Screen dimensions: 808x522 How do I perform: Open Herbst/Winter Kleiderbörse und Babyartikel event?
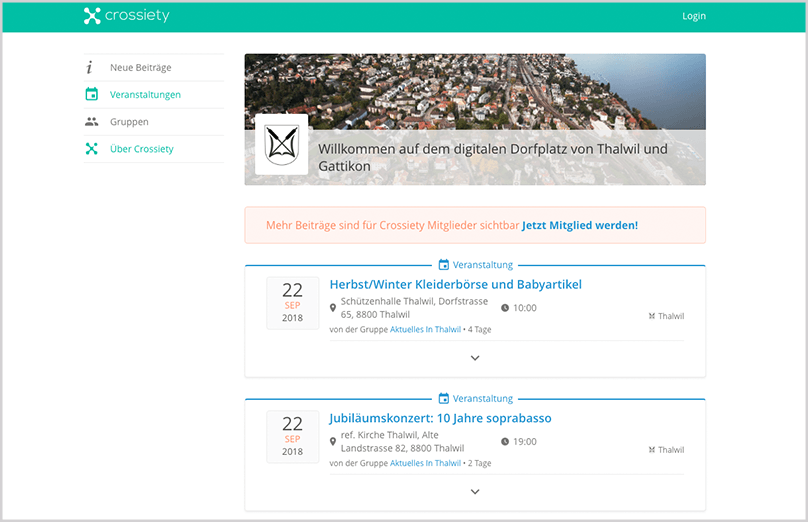coord(456,284)
